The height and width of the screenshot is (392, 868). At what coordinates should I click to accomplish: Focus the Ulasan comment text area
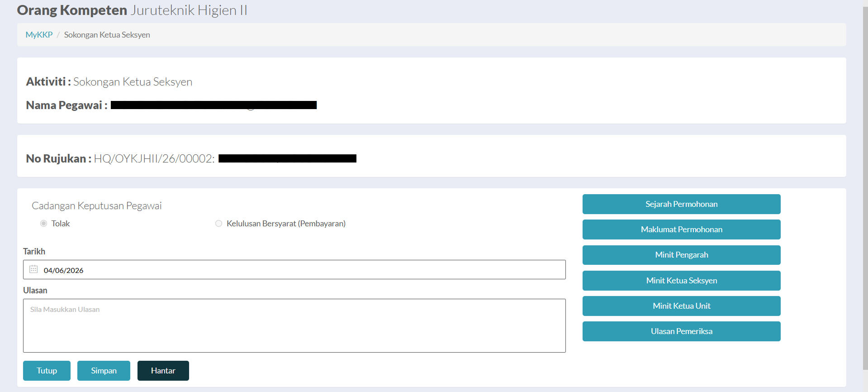pos(294,325)
